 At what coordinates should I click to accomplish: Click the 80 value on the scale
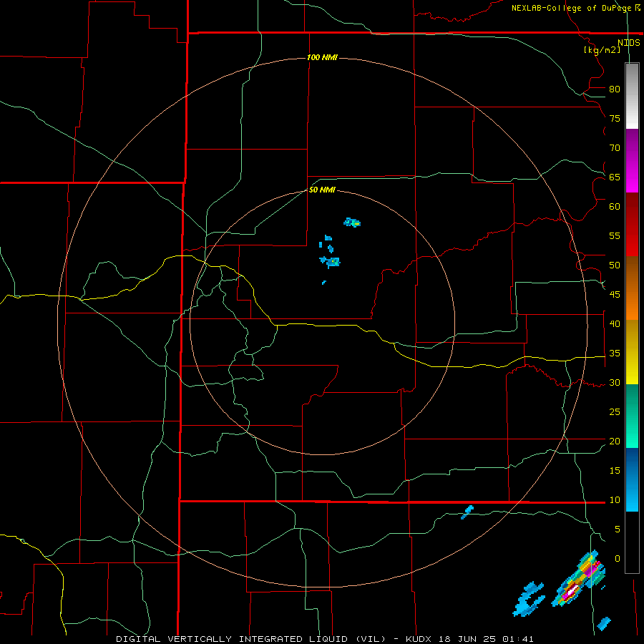(615, 89)
